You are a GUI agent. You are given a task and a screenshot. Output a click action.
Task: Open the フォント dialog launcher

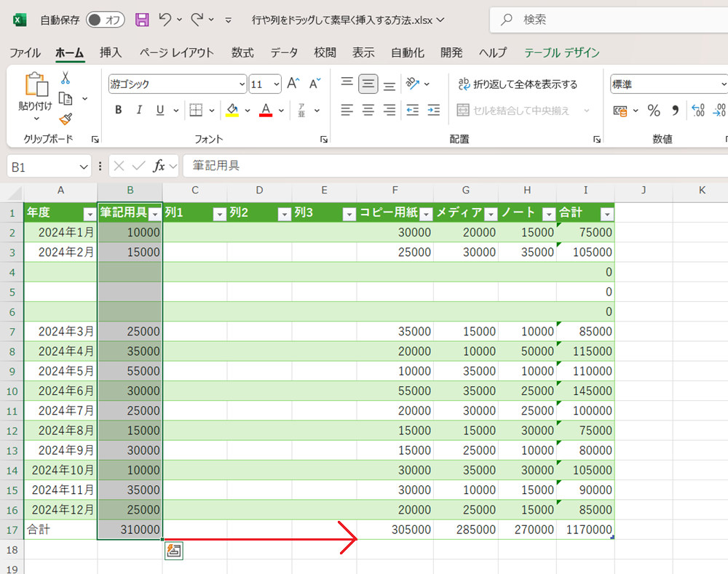[324, 139]
